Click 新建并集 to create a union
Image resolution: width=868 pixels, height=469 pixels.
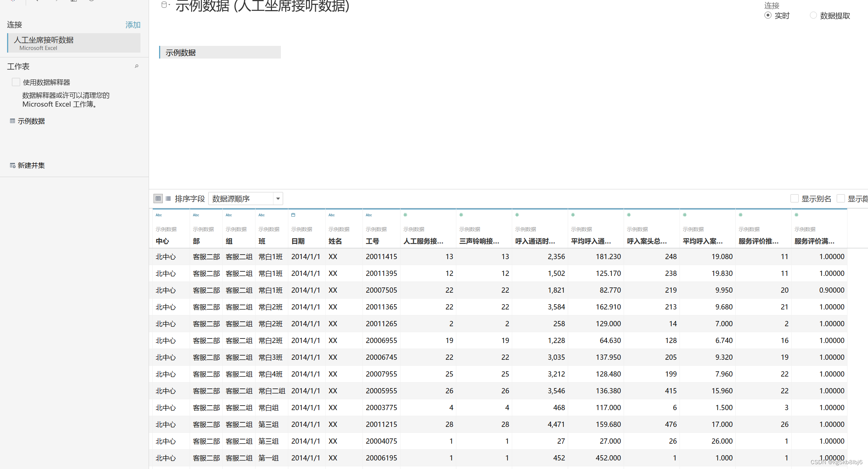(31, 165)
